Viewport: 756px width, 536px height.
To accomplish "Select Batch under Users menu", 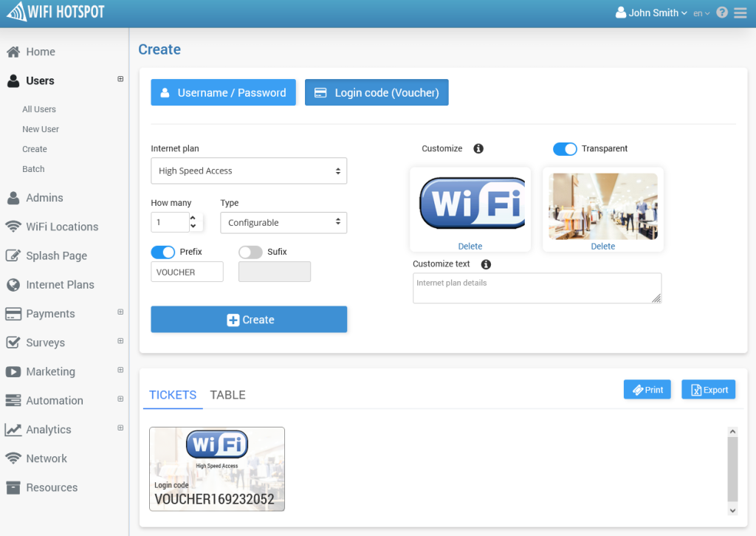I will pyautogui.click(x=33, y=169).
